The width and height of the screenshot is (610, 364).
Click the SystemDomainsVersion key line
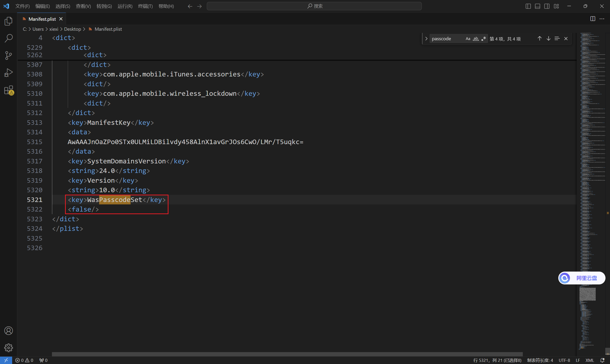(128, 161)
